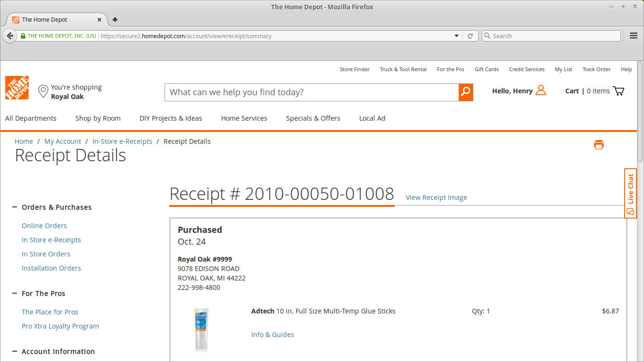Click the Royal Oak #9999 store name

point(205,259)
